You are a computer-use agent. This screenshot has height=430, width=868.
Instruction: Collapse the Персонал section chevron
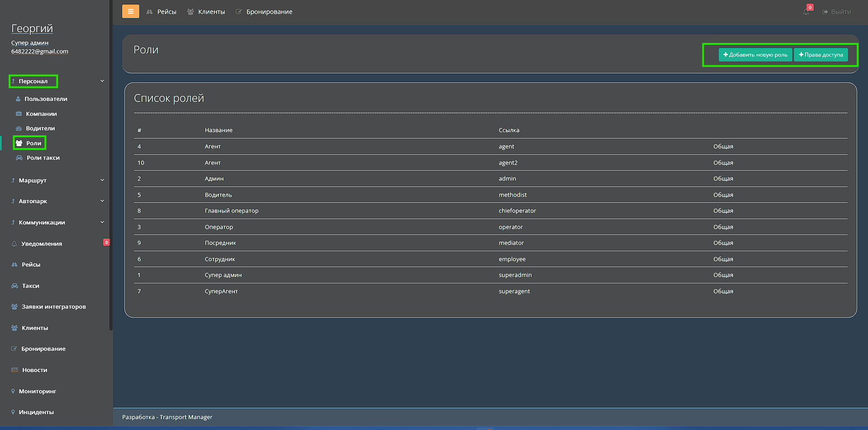click(x=102, y=81)
